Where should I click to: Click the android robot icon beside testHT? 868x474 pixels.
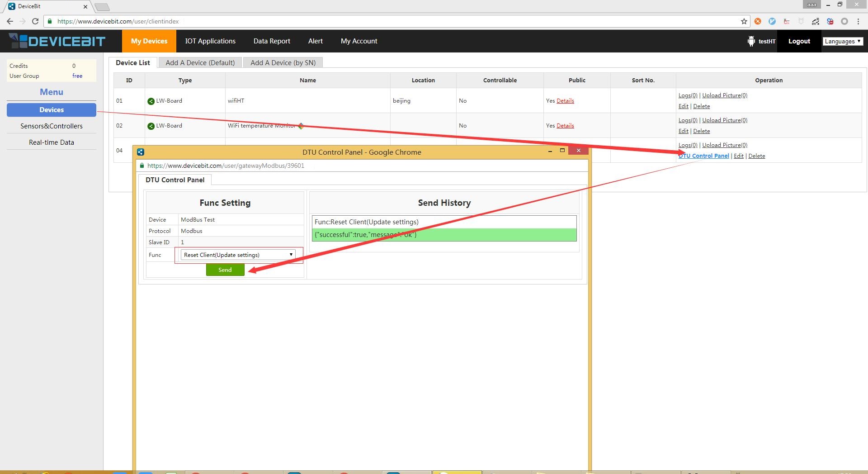(x=751, y=41)
